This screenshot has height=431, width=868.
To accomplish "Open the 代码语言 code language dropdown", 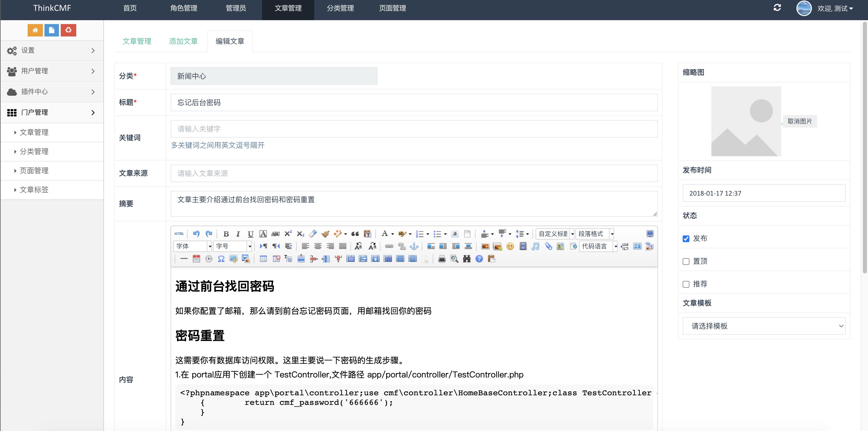I will pos(598,246).
